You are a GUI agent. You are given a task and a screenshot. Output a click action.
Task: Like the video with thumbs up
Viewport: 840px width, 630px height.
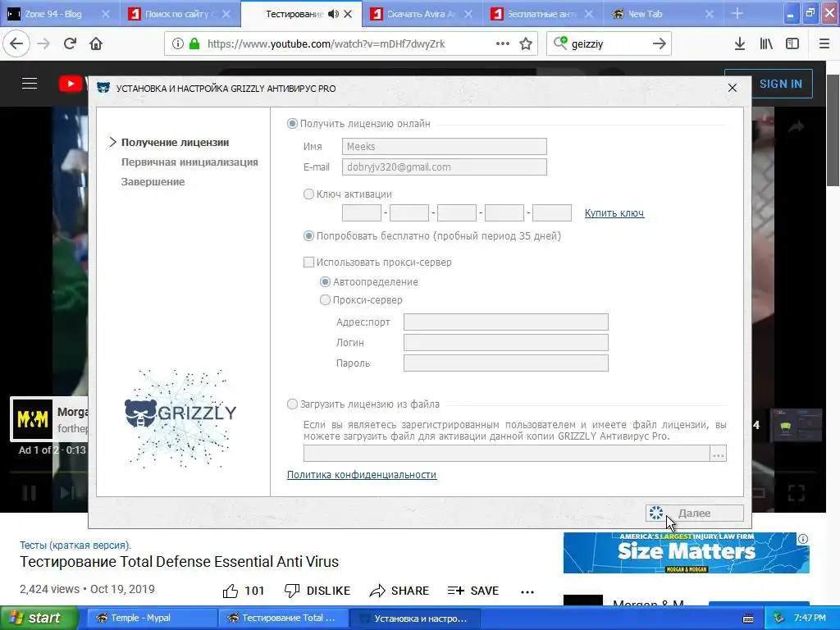pos(231,591)
